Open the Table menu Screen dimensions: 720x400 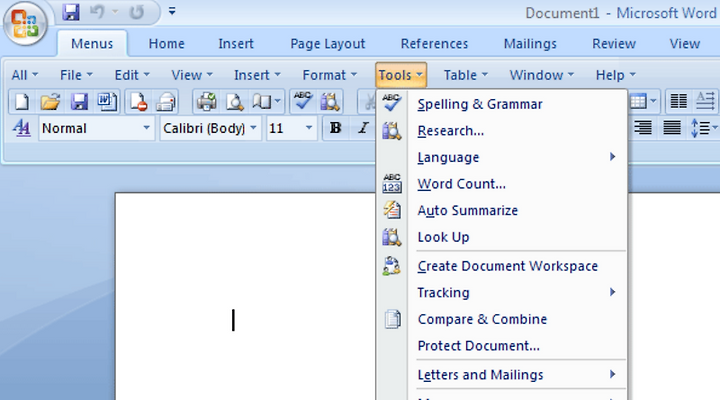(466, 75)
